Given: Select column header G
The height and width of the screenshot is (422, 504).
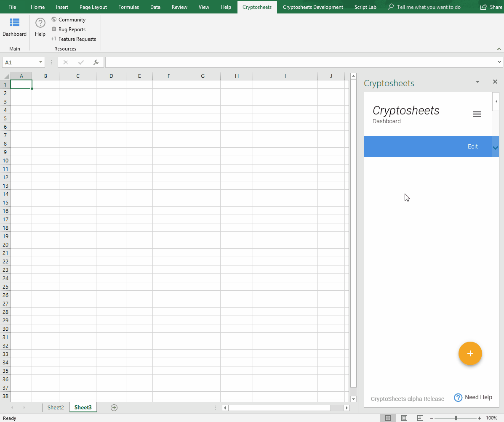Looking at the screenshot, I should pos(203,76).
